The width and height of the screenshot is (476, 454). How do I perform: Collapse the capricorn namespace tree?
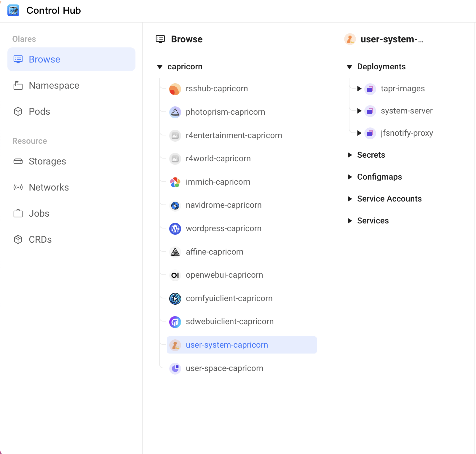pyautogui.click(x=160, y=67)
